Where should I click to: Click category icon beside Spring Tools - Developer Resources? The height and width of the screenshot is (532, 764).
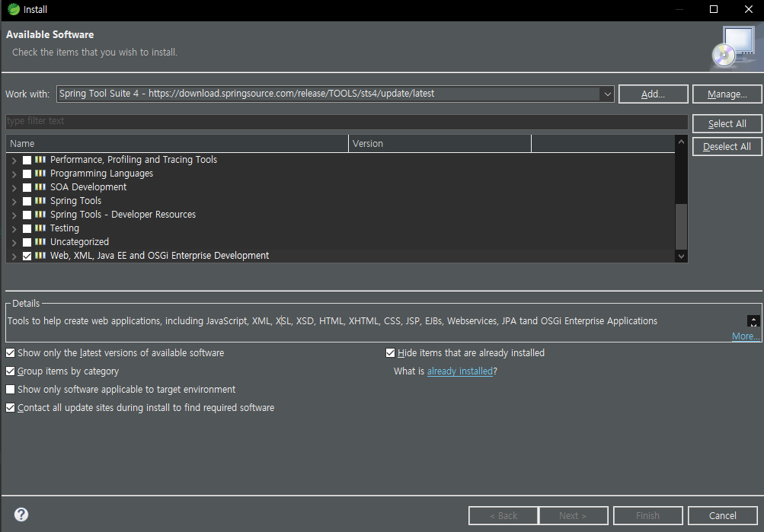[x=40, y=214]
